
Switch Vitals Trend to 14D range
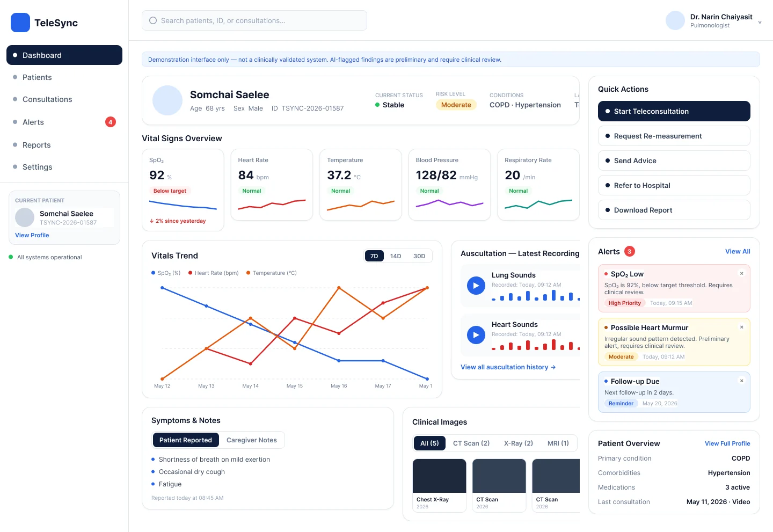396,256
